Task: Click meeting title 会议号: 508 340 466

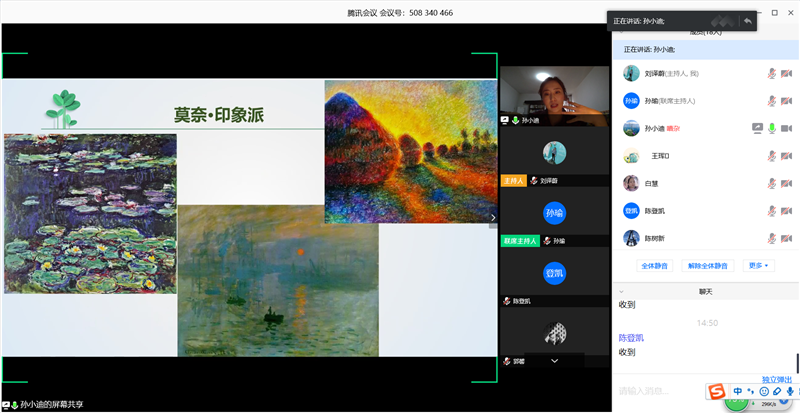Action: 416,13
